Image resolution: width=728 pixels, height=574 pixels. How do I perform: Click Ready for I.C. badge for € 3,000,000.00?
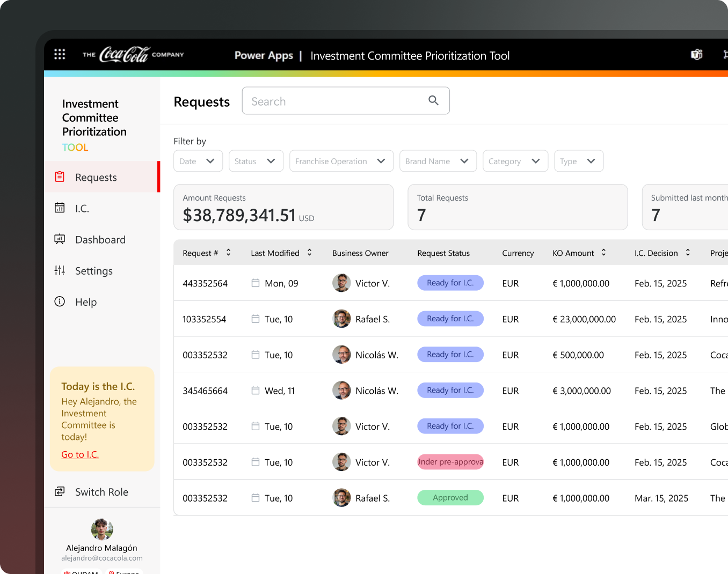(450, 391)
